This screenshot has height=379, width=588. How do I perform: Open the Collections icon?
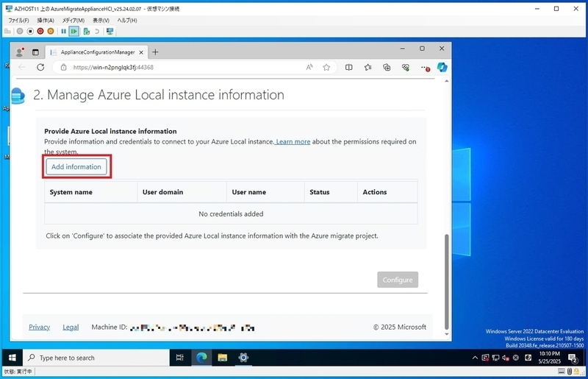(387, 67)
